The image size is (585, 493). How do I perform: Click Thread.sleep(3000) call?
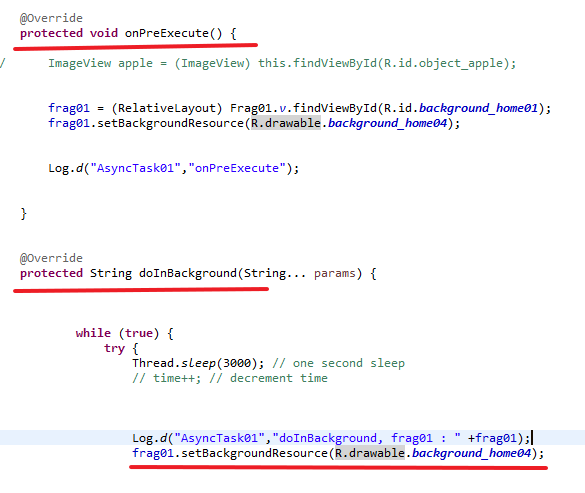click(198, 363)
